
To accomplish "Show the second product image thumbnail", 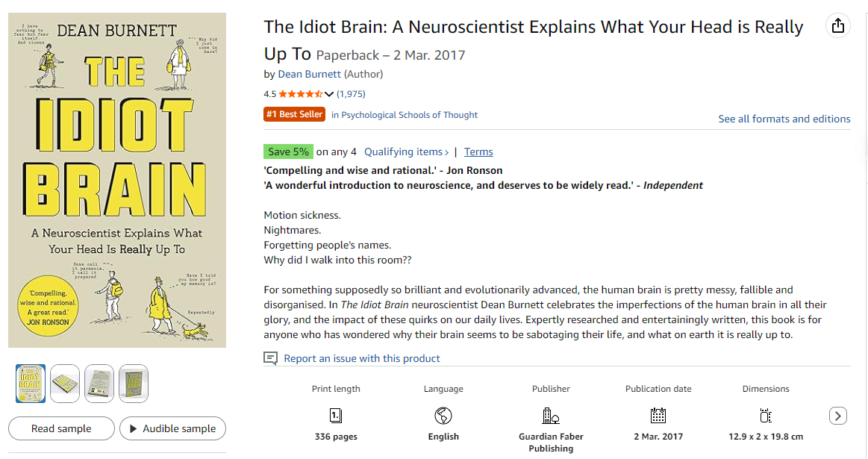I will pos(65,383).
